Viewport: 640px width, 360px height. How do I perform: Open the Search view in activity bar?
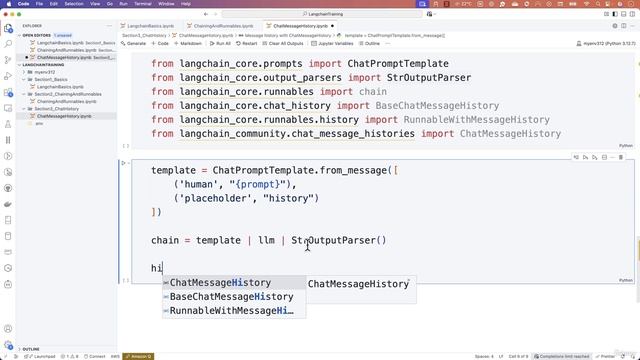8,44
